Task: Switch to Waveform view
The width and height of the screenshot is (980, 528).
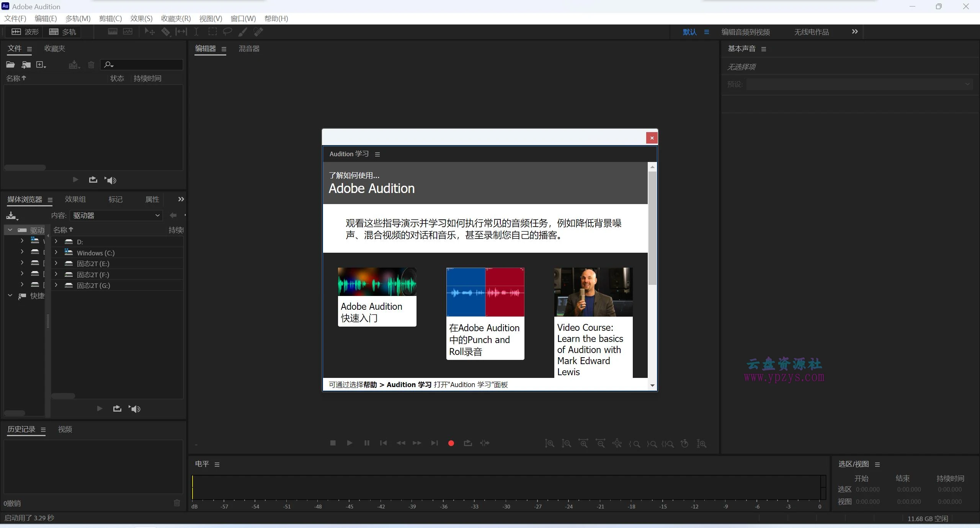Action: tap(25, 32)
